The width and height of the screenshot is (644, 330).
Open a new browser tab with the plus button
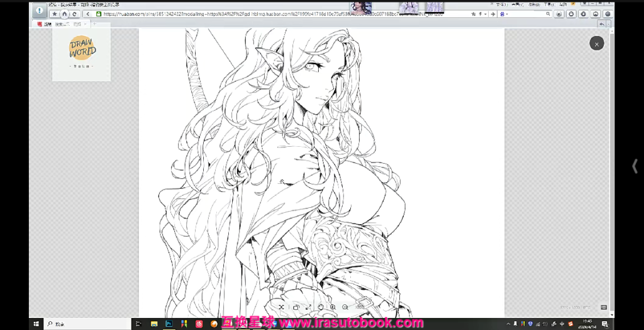[x=94, y=25]
